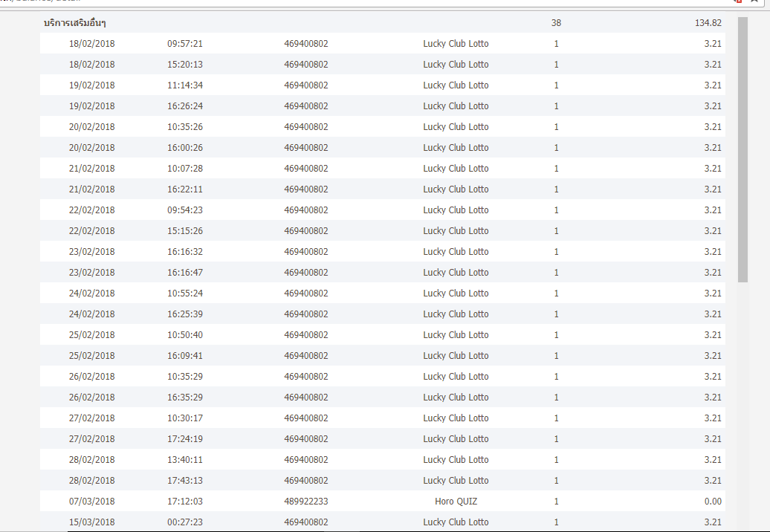Click date 18/02/2018 in the 09:57:21 row
The height and width of the screenshot is (532, 770).
[x=92, y=44]
